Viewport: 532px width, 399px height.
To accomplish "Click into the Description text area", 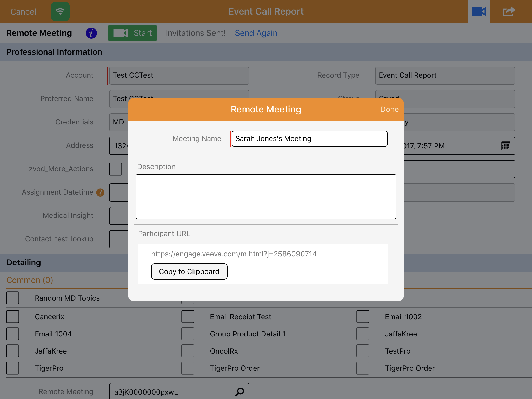I will (x=266, y=197).
